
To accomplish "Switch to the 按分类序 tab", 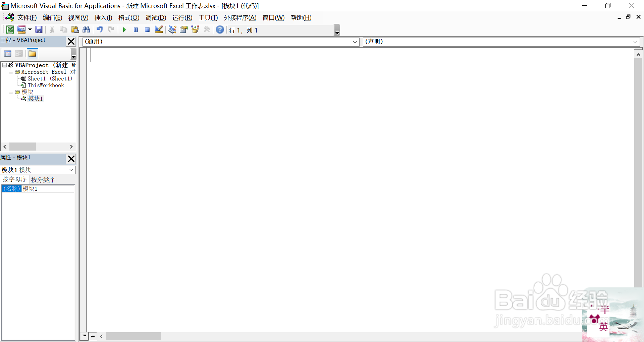I will [x=43, y=180].
